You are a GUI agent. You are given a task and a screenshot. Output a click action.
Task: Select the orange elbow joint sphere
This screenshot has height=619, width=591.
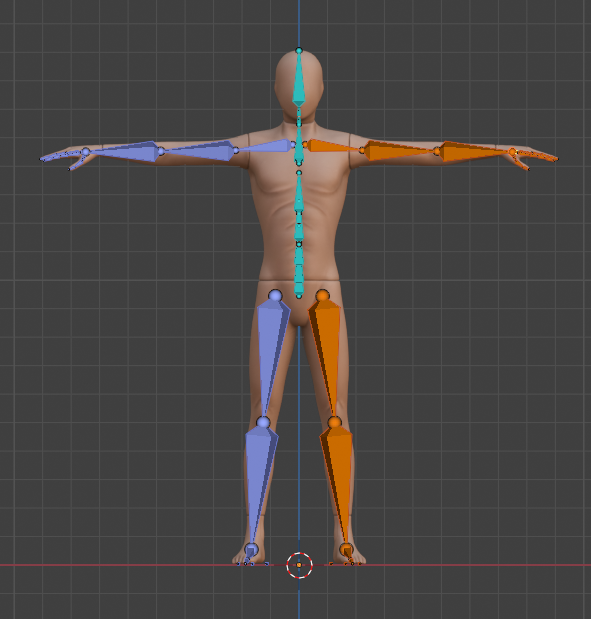point(437,151)
